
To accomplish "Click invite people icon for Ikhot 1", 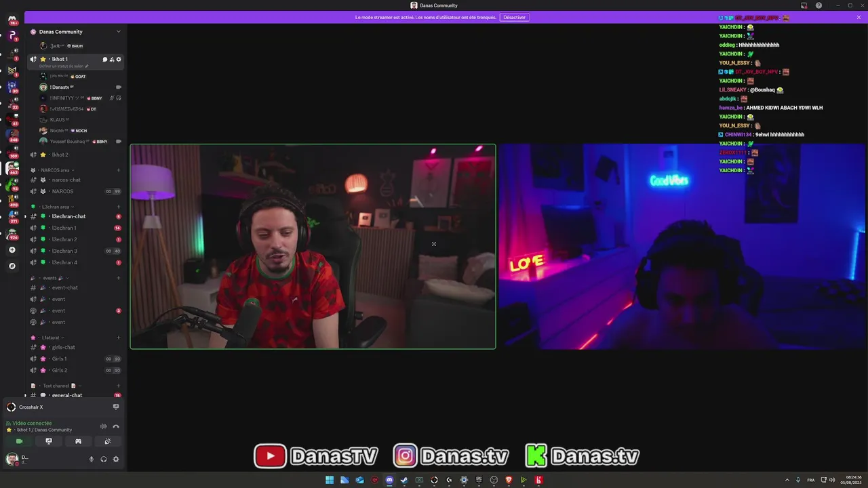I will point(112,60).
